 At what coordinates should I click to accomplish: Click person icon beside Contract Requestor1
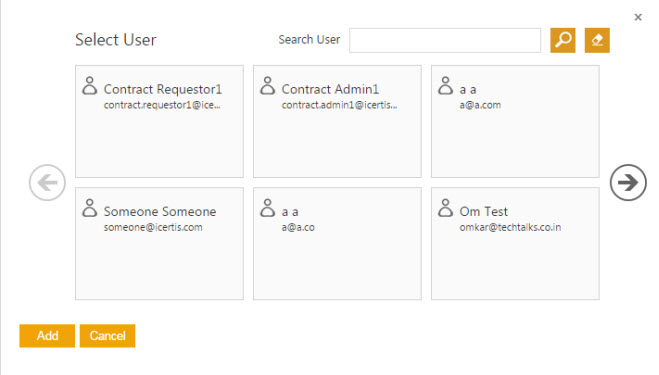[x=90, y=85]
